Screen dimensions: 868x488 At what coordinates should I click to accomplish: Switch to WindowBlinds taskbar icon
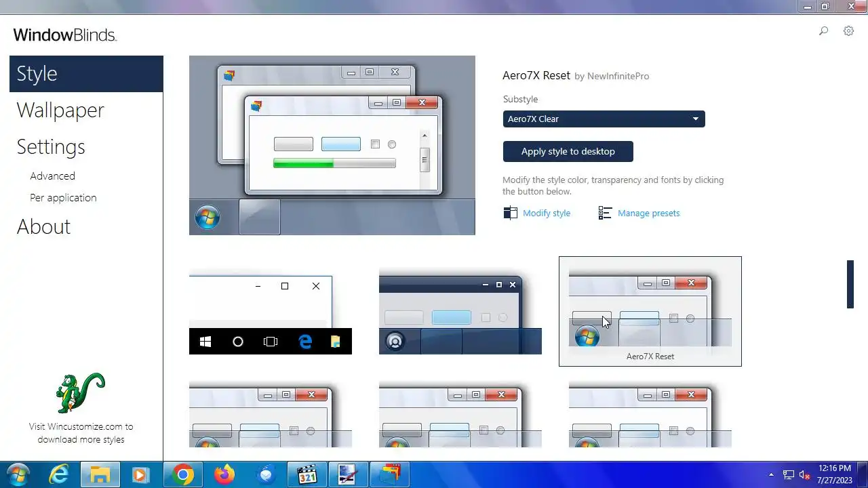(x=390, y=474)
